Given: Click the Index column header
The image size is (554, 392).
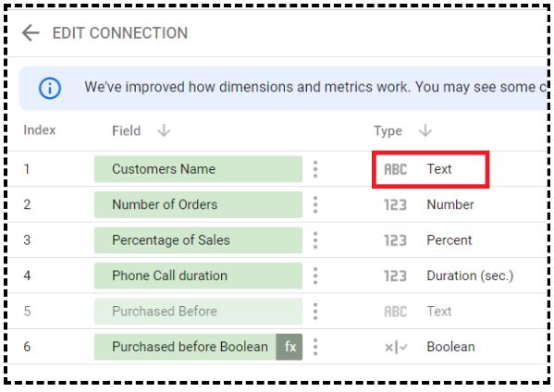Looking at the screenshot, I should click(x=40, y=130).
